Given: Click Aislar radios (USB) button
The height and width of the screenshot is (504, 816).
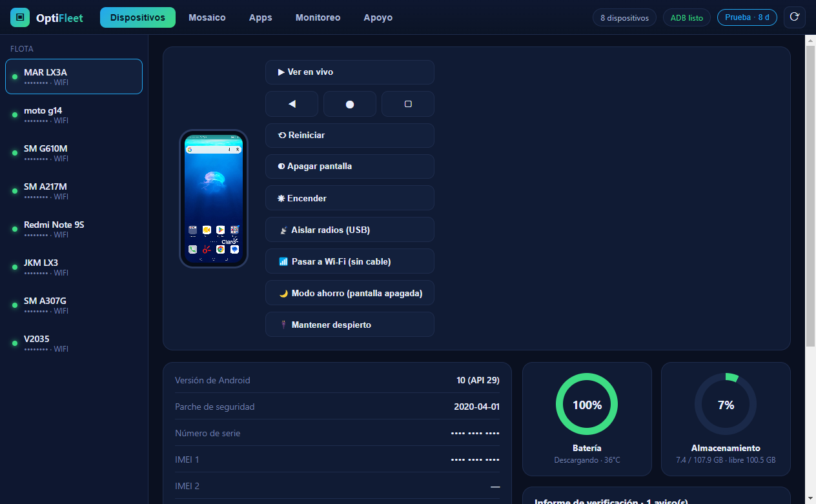Looking at the screenshot, I should pos(350,230).
